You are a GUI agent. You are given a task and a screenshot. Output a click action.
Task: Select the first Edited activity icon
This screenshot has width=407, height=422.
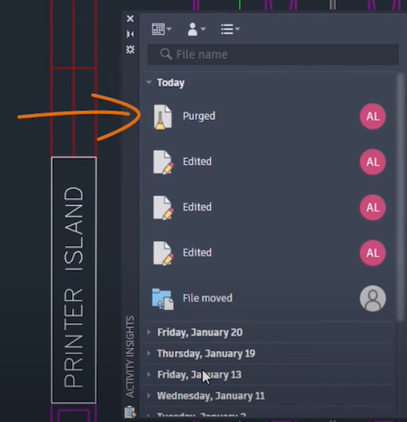[x=163, y=162]
